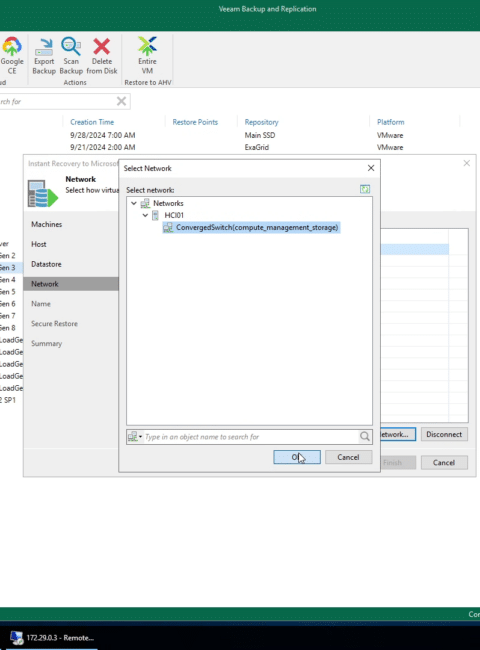The height and width of the screenshot is (650, 480).
Task: Open the 172.29.0.3 Remote taskbar item
Action: (x=52, y=638)
